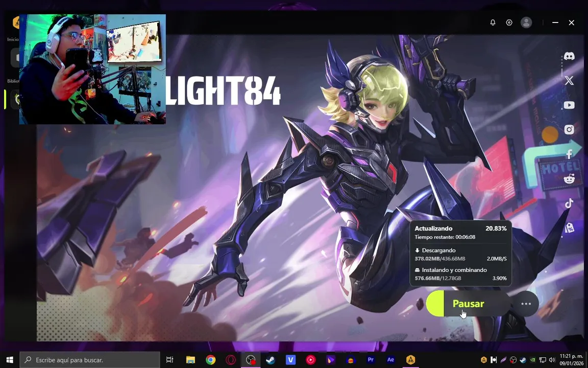Open the blue V app on taskbar
Image resolution: width=588 pixels, height=368 pixels.
point(290,360)
